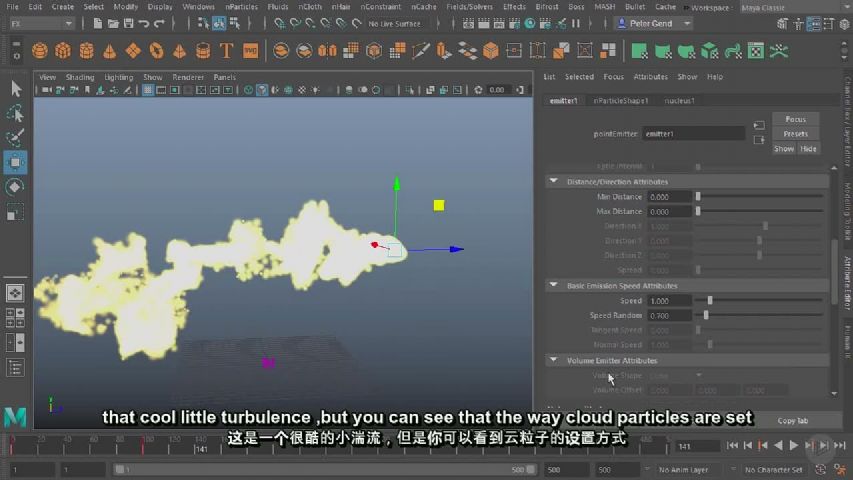Screen dimensions: 853x480
Task: Pick the Scale tool
Action: (x=15, y=212)
